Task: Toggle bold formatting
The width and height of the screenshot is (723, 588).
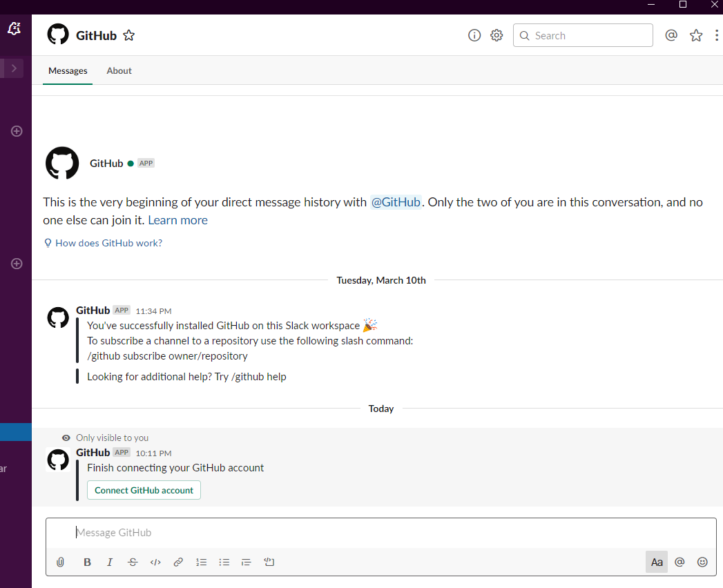Action: click(87, 562)
